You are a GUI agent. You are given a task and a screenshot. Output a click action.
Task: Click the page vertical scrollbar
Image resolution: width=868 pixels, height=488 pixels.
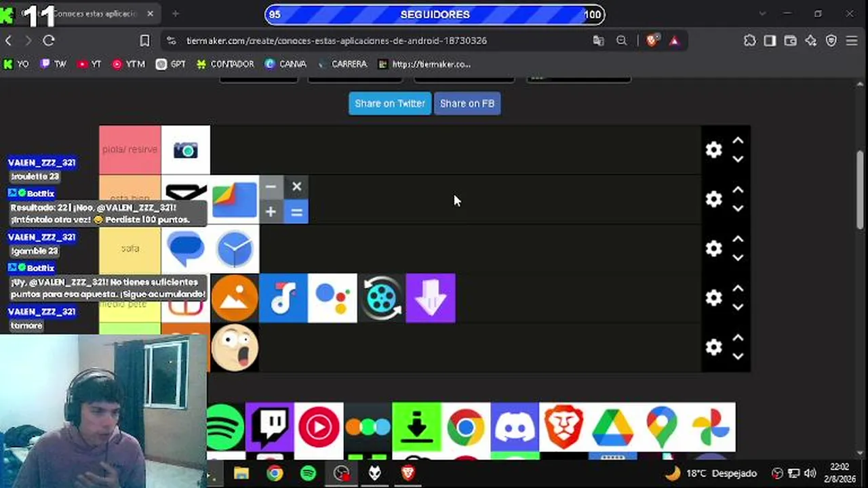[861, 190]
